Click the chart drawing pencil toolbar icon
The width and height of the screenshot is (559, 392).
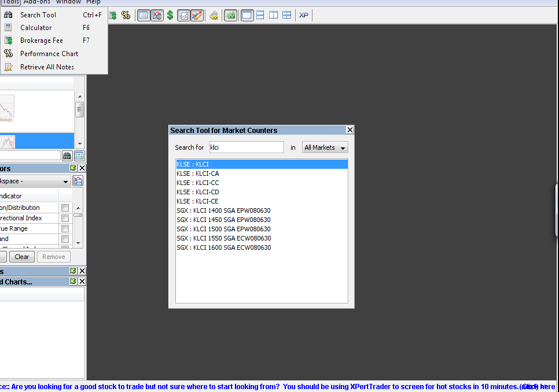197,15
